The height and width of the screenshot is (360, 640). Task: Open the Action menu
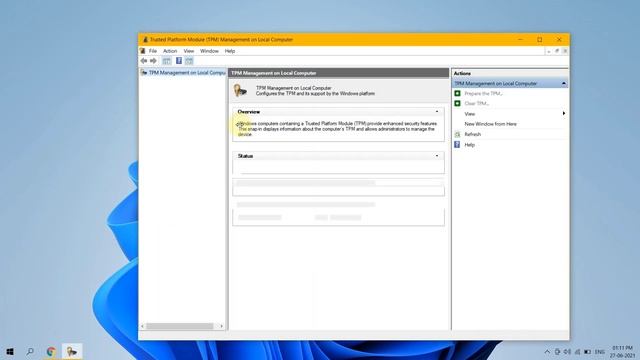click(170, 51)
